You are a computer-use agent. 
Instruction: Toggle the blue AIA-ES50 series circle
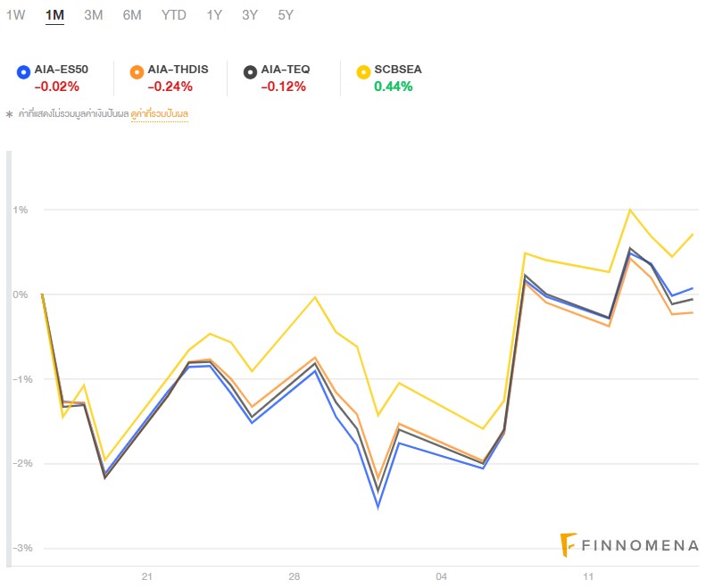coord(23,70)
